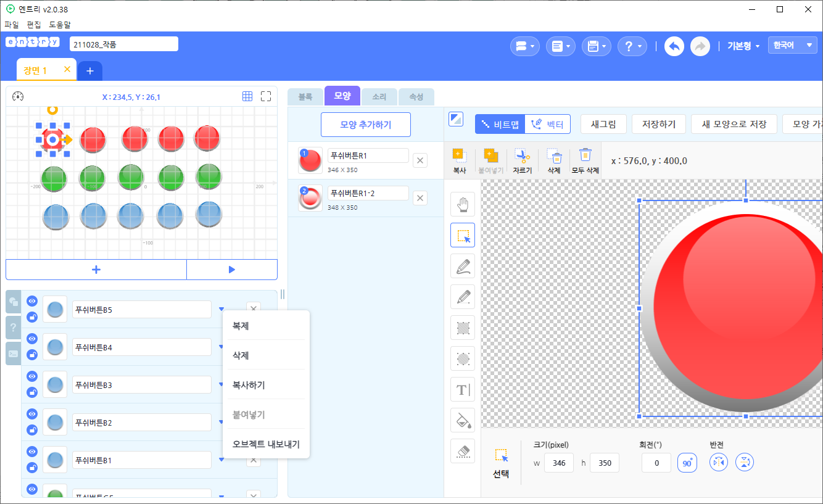
Task: Open the 편집 menu
Action: point(34,25)
